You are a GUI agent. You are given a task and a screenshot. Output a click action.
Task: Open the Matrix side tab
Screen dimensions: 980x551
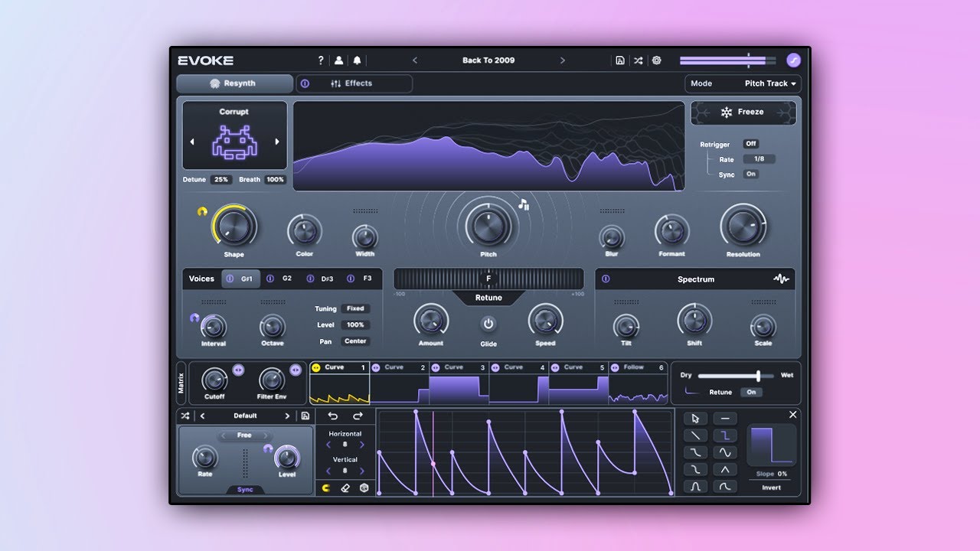(x=181, y=383)
